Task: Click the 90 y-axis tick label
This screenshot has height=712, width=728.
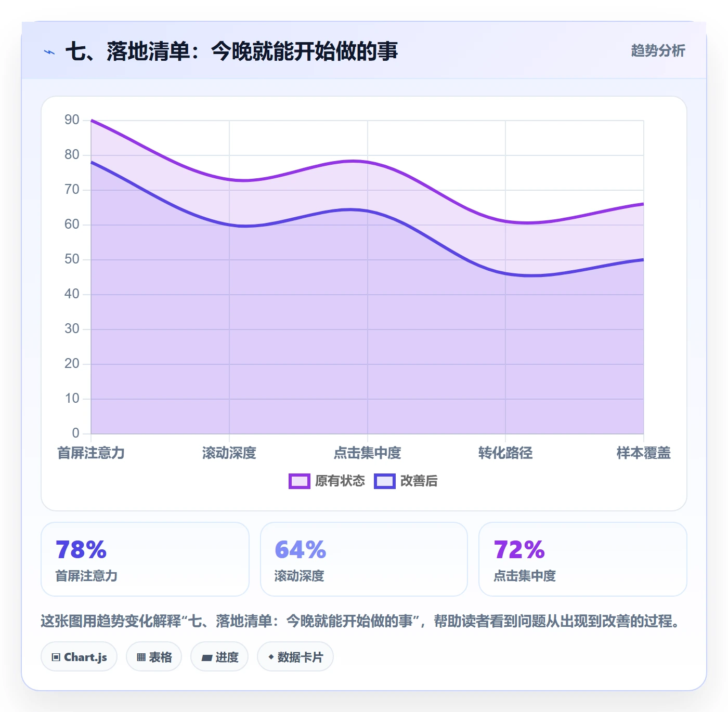Action: point(72,120)
